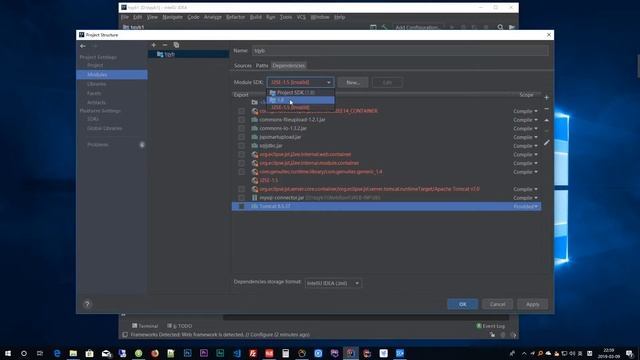Toggle export checkbox for sqljdbc.jar

click(242, 146)
